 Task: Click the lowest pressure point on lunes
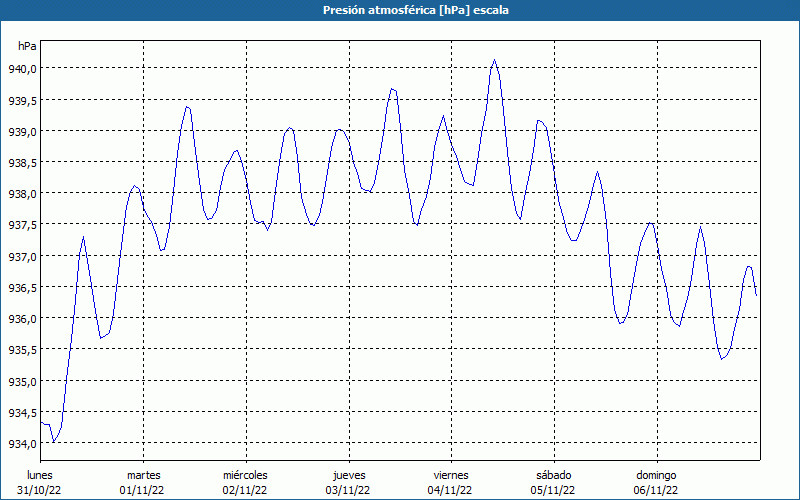point(54,442)
